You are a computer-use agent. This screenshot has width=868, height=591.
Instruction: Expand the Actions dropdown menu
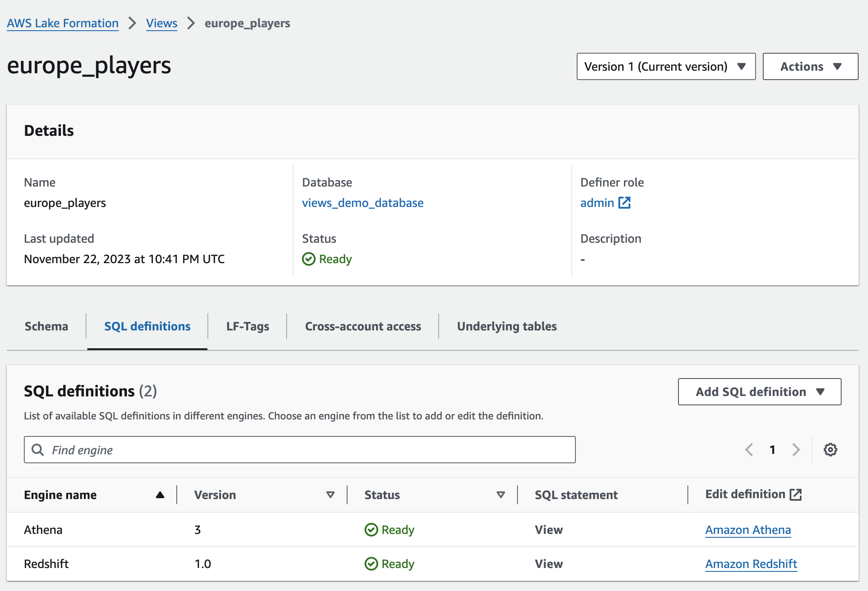[810, 66]
